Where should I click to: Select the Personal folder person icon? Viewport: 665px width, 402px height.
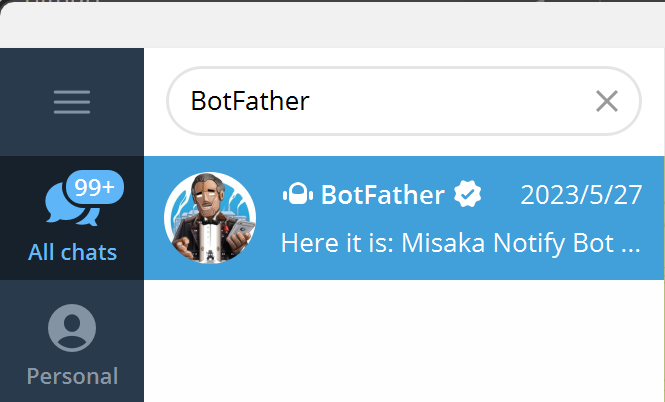pyautogui.click(x=72, y=328)
